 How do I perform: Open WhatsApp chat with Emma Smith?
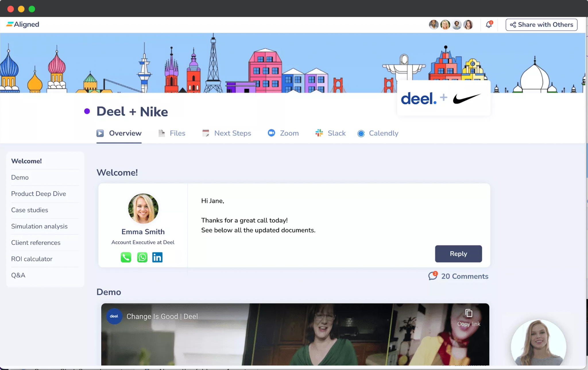(142, 257)
